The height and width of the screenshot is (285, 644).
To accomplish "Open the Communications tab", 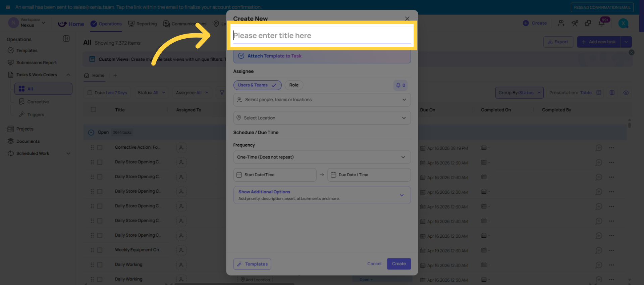I will (x=184, y=24).
